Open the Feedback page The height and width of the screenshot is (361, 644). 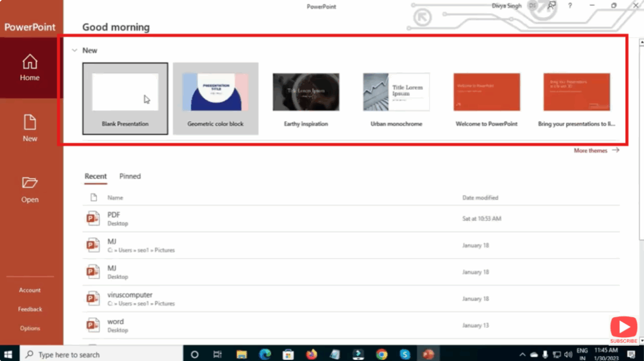click(x=30, y=309)
